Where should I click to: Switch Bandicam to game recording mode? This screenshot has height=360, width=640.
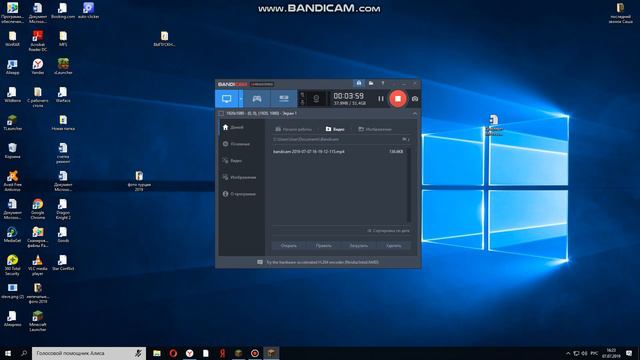point(256,99)
